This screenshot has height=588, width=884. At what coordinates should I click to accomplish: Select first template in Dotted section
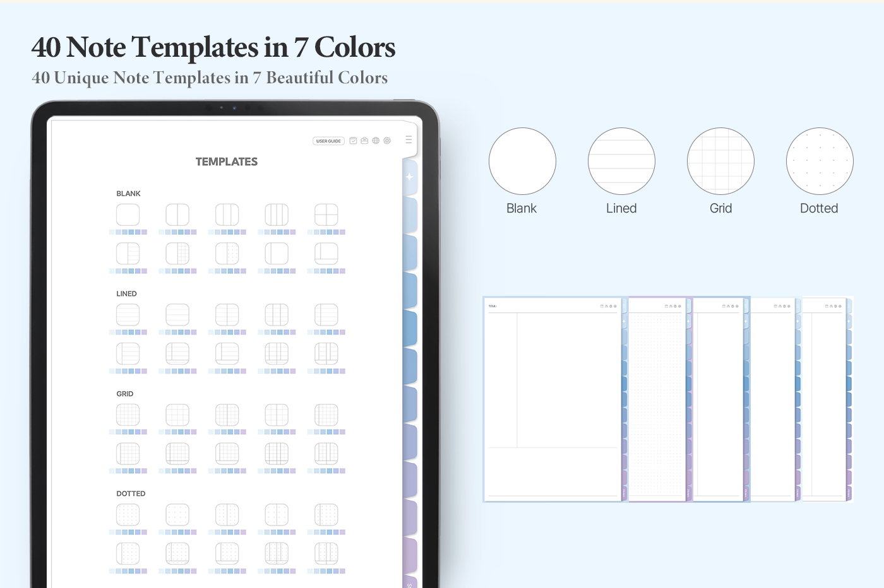[x=128, y=515]
